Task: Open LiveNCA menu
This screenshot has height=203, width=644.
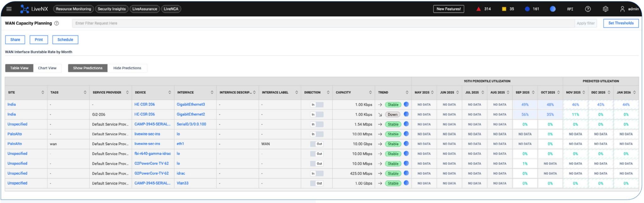Action: [171, 9]
